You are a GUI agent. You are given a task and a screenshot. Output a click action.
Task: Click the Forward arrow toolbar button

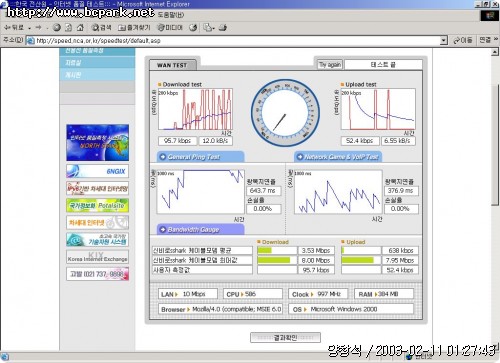39,27
